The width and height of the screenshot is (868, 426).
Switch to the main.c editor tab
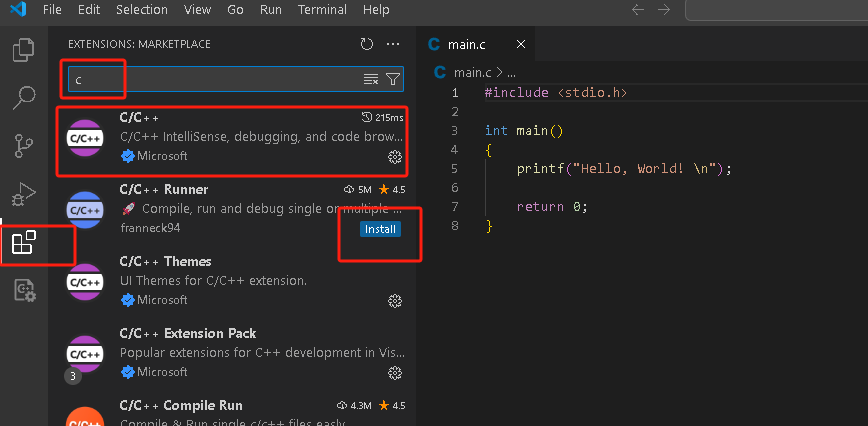click(x=476, y=45)
